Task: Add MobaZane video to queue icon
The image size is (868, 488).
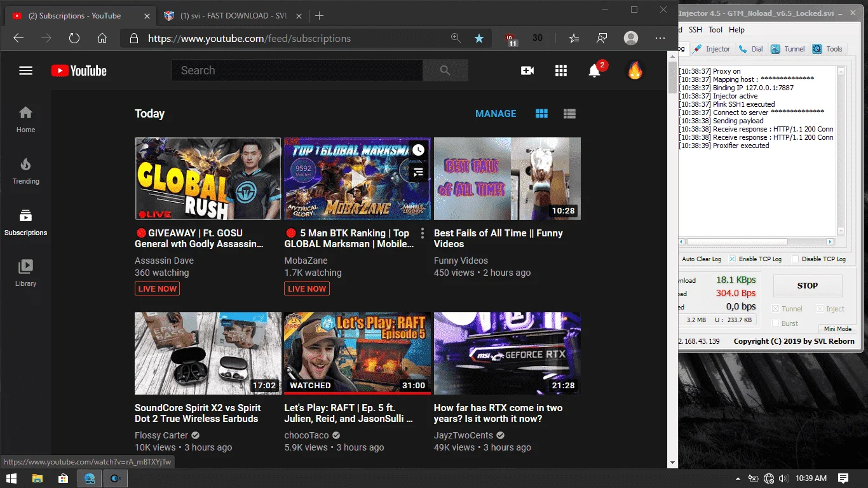Action: (x=418, y=172)
